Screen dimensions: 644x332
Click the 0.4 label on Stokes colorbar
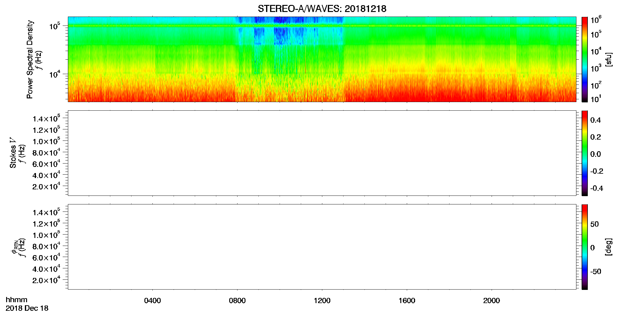pos(595,120)
